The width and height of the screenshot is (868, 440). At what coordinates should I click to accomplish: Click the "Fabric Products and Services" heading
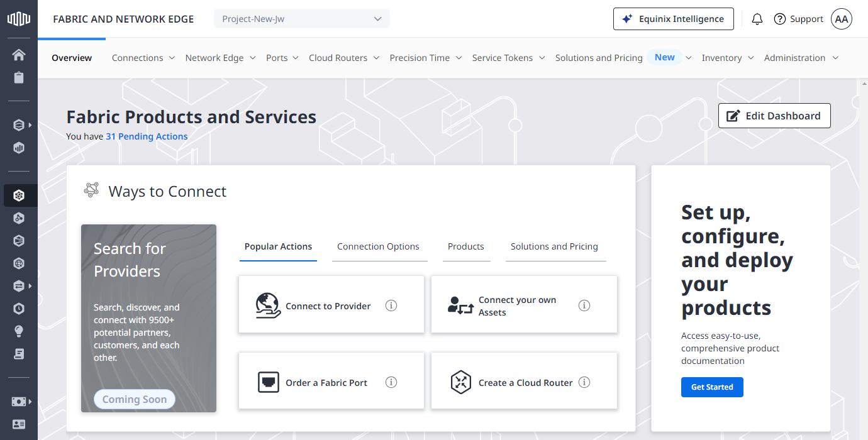click(191, 117)
